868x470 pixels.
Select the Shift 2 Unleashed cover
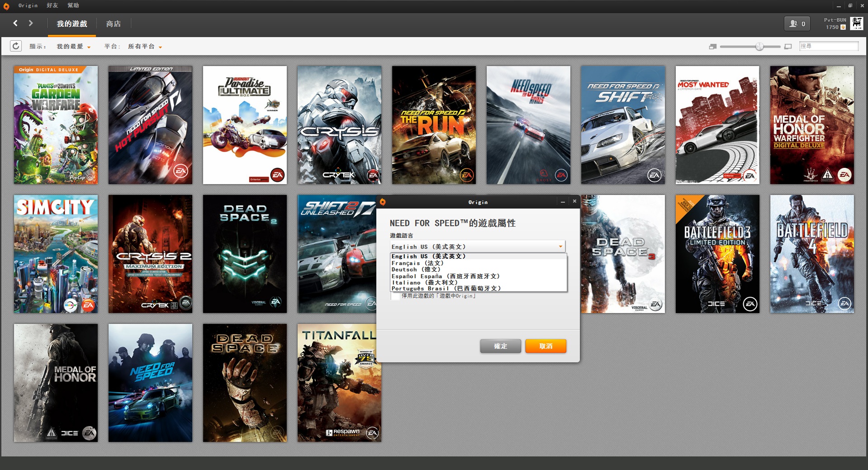337,254
